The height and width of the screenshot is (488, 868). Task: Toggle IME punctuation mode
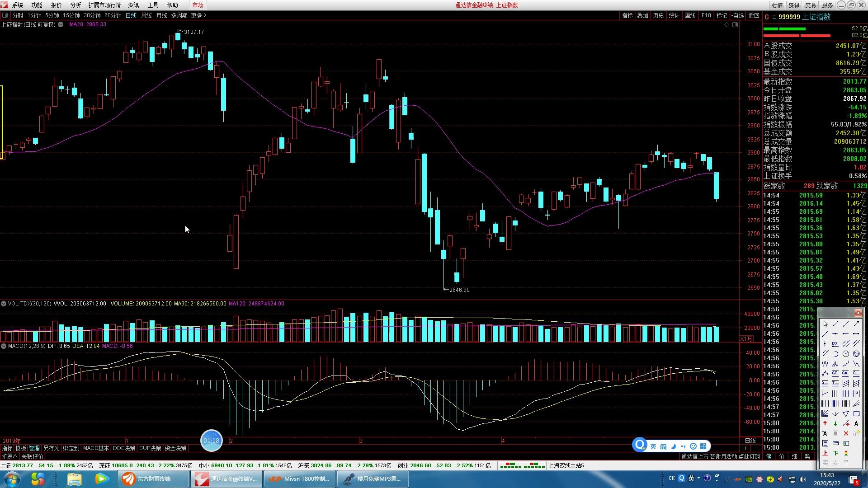click(x=683, y=446)
